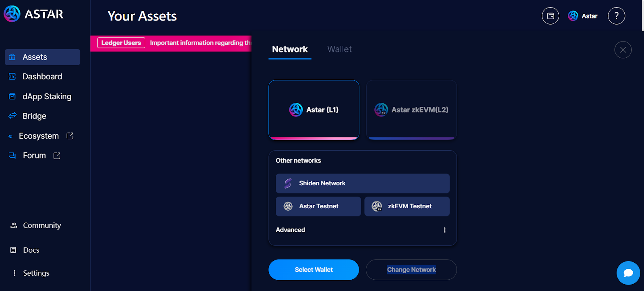This screenshot has height=291, width=644.
Task: Open the Advanced kebab menu
Action: click(444, 230)
